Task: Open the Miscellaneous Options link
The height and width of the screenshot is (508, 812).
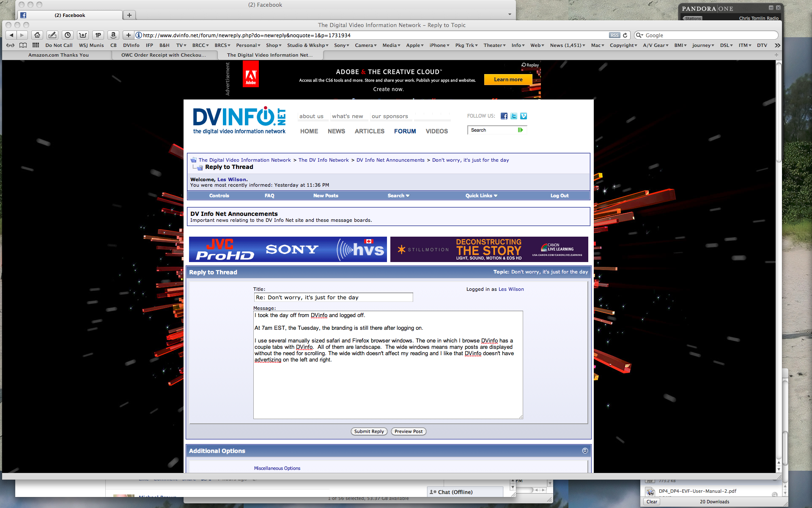Action: (x=277, y=468)
